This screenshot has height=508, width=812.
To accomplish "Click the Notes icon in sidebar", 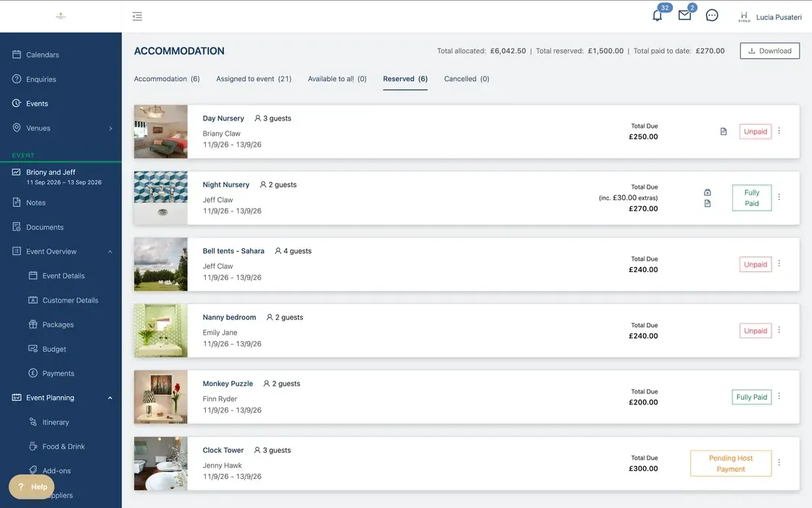I will 17,202.
